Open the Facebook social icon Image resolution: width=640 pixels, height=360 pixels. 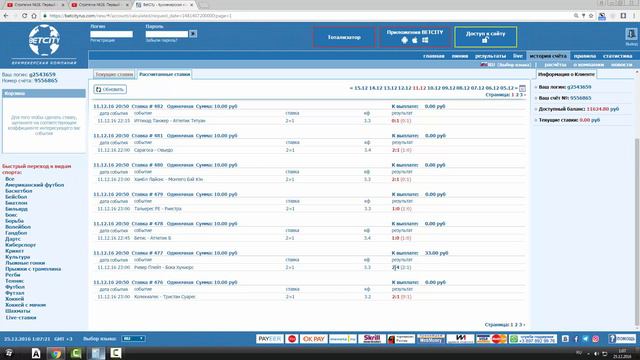(x=576, y=339)
